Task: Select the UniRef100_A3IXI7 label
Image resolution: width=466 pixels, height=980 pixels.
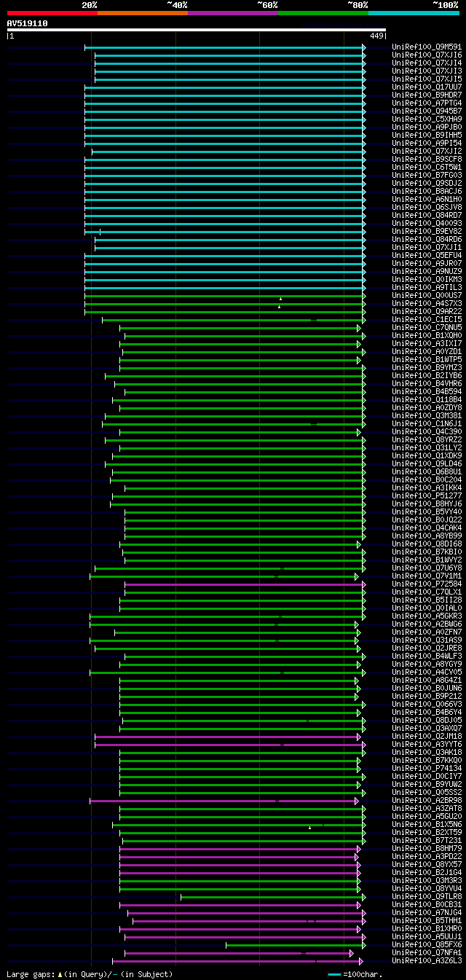Action: 427,344
